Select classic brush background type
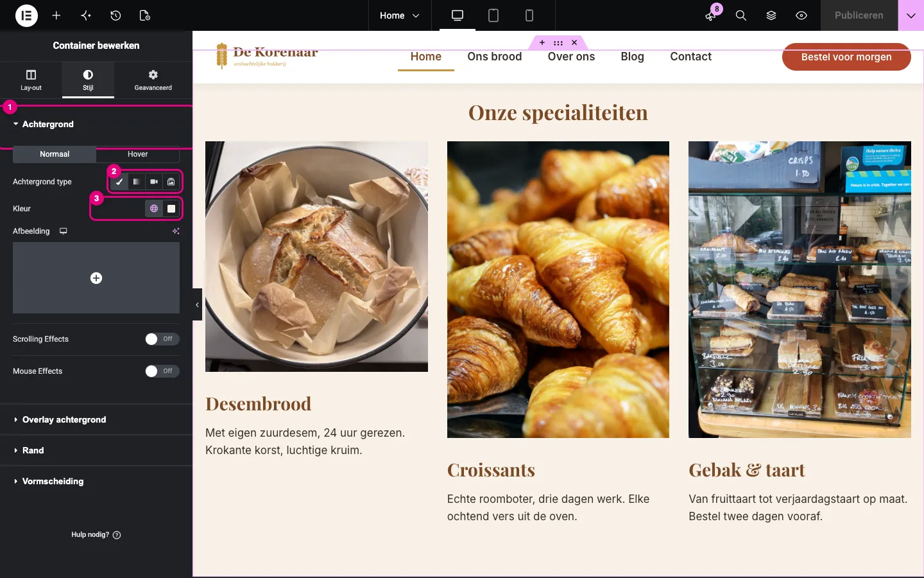 119,182
